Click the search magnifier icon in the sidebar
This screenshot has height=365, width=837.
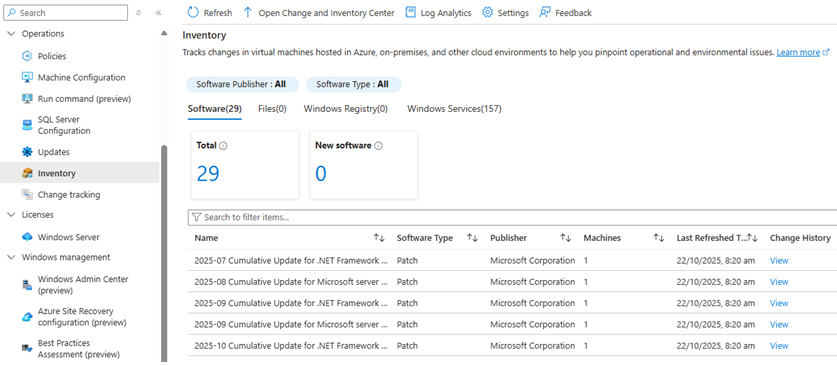coord(12,13)
